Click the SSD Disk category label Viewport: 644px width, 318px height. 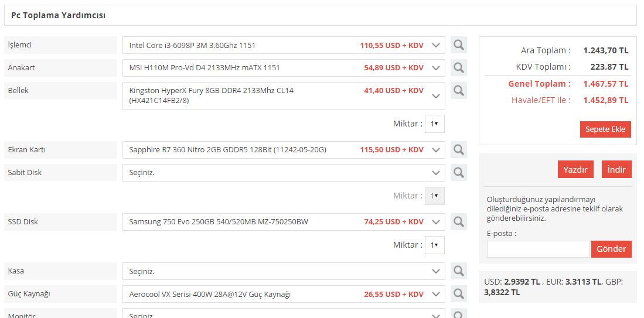(61, 221)
